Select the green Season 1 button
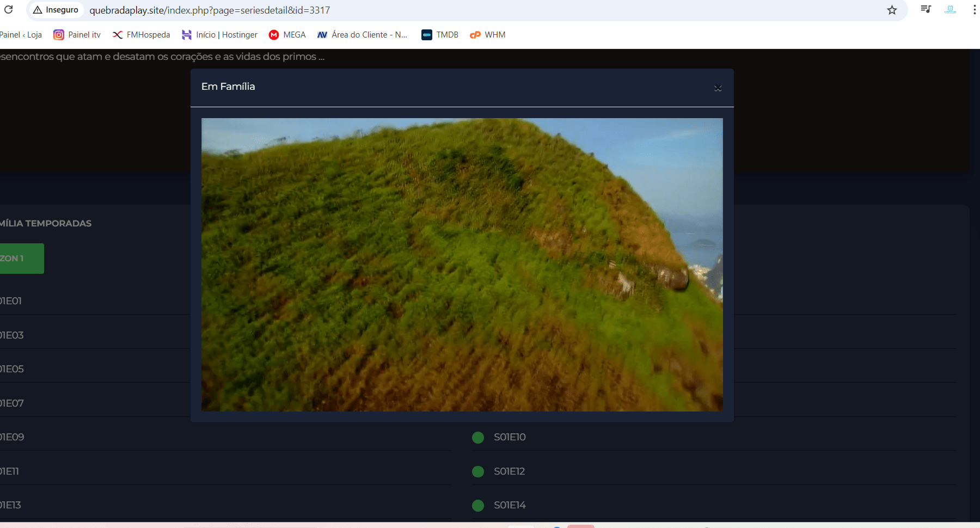Screen dimensions: 980x528 click(21, 259)
